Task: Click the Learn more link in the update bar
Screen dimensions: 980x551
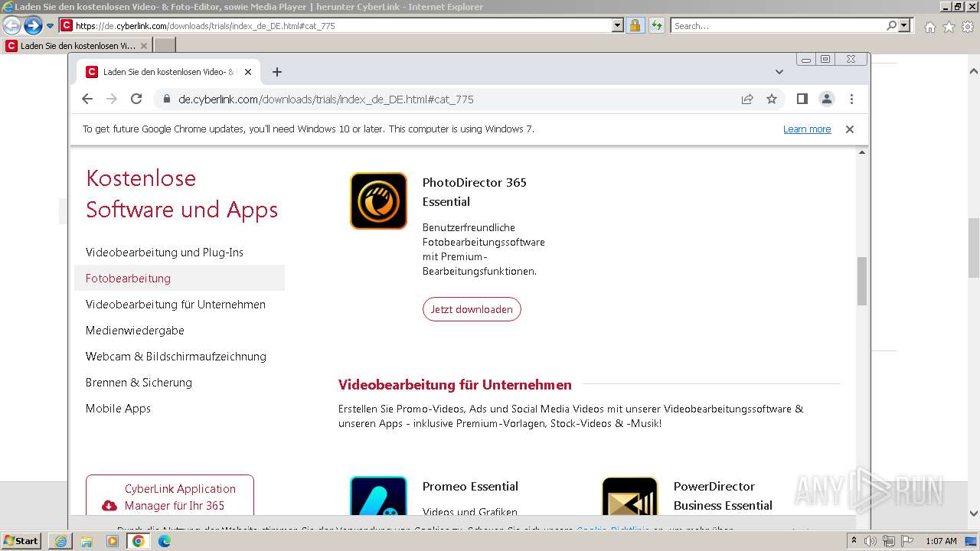Action: click(x=807, y=129)
